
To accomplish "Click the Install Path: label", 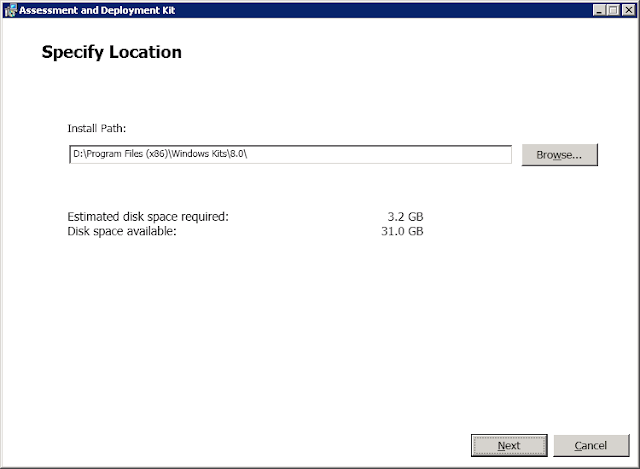I will click(97, 129).
